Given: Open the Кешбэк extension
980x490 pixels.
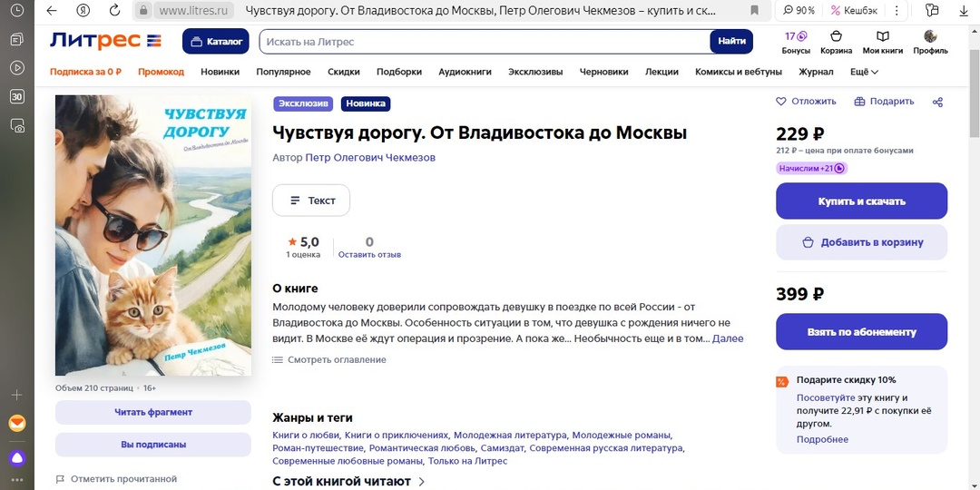Looking at the screenshot, I should pyautogui.click(x=852, y=11).
